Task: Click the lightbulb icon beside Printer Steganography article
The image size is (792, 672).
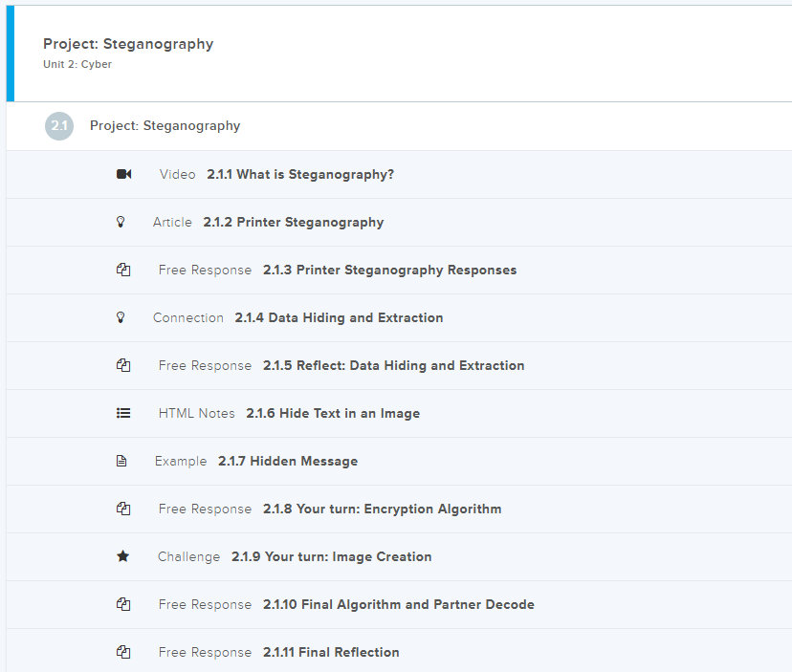Action: pos(121,222)
